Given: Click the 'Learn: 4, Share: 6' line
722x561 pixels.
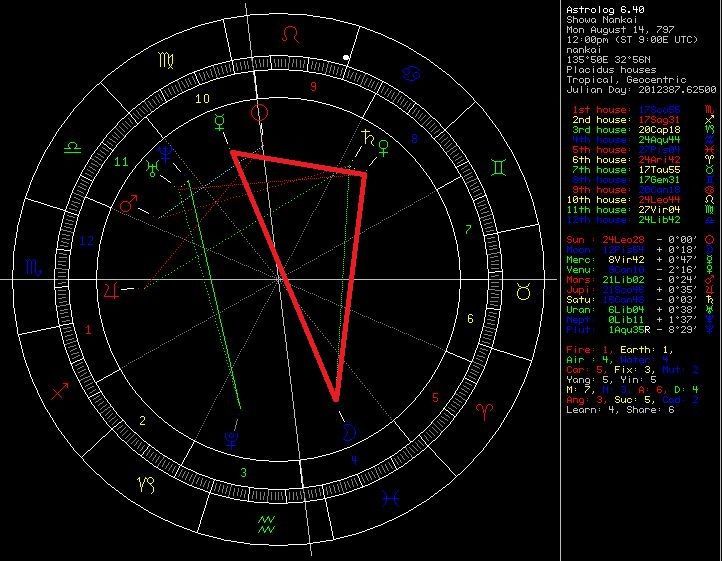Looking at the screenshot, I should [x=620, y=409].
